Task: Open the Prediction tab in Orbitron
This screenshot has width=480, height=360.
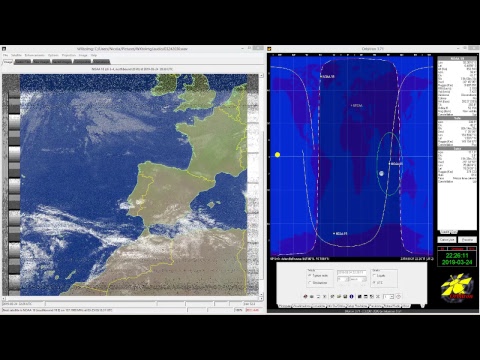Action: [375, 306]
